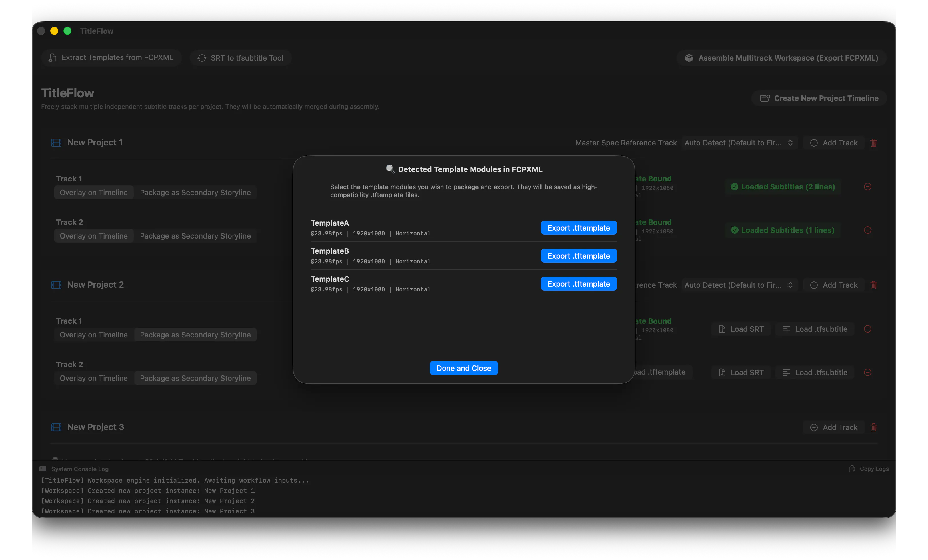This screenshot has height=560, width=928.
Task: Select Overlay on Timeline for Project 2 Track 2
Action: pyautogui.click(x=93, y=378)
